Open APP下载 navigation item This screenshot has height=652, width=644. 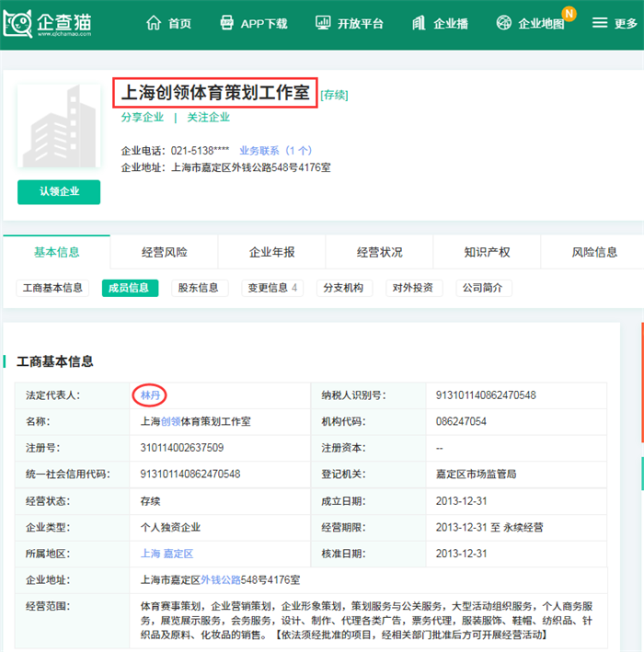point(264,23)
